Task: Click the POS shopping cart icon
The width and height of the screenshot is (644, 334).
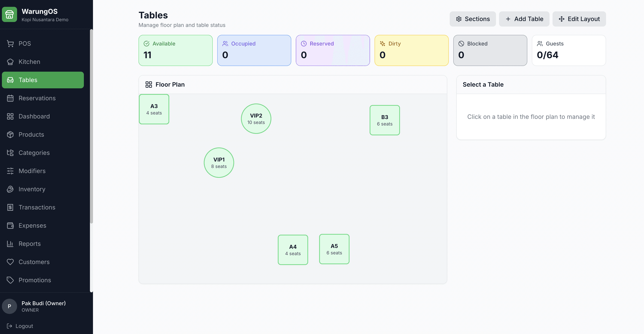Action: pyautogui.click(x=10, y=43)
